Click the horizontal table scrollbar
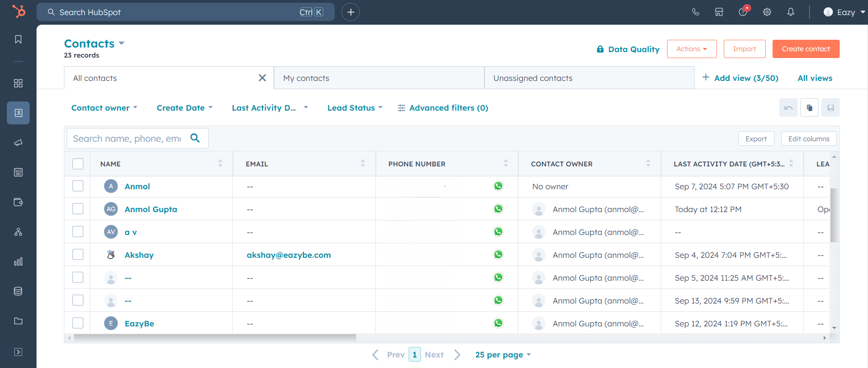Viewport: 868px width, 368px height. click(x=215, y=338)
